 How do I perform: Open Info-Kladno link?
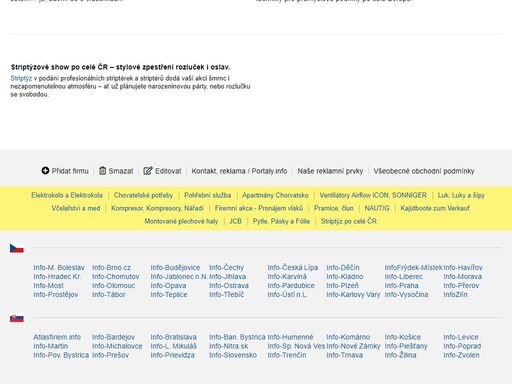[345, 277]
